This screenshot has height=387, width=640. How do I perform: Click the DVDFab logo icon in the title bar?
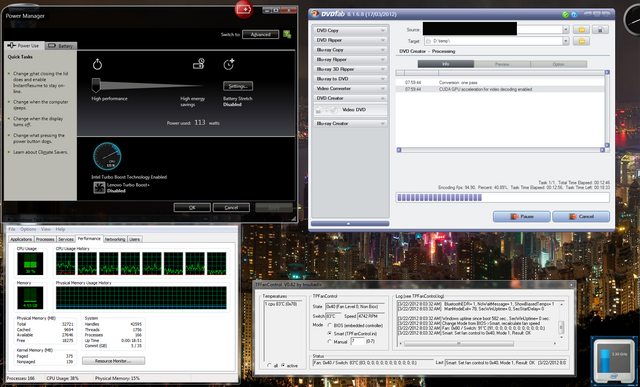[x=315, y=14]
